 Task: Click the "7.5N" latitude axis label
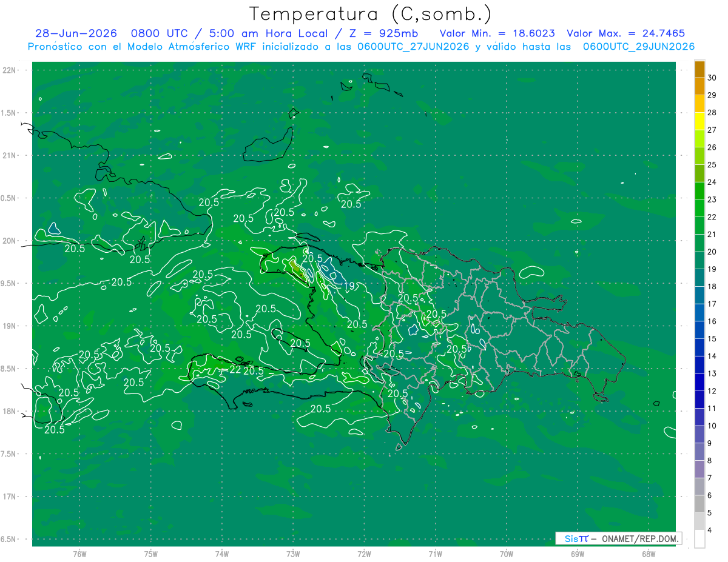click(x=8, y=454)
